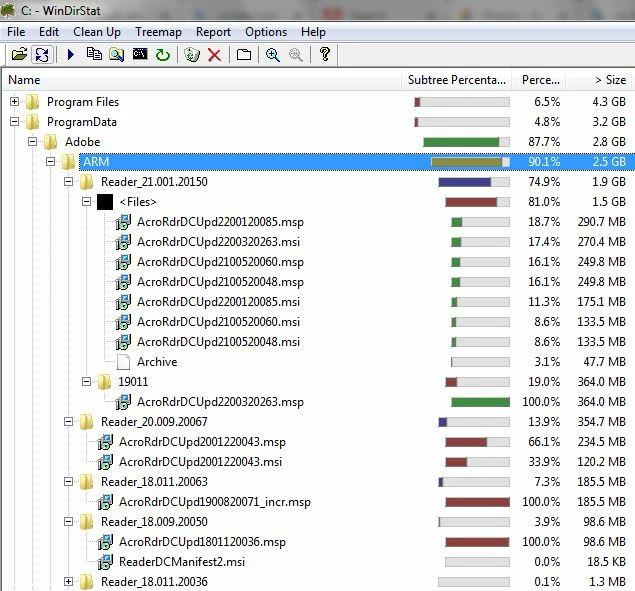This screenshot has height=591, width=635.
Task: Collapse the ProgramData folder
Action: click(x=15, y=122)
